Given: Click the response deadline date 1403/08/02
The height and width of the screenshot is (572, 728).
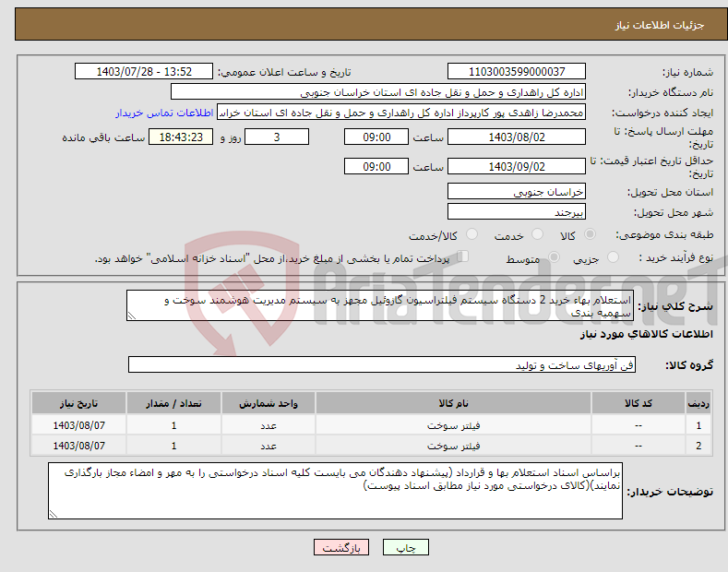Looking at the screenshot, I should tap(517, 137).
